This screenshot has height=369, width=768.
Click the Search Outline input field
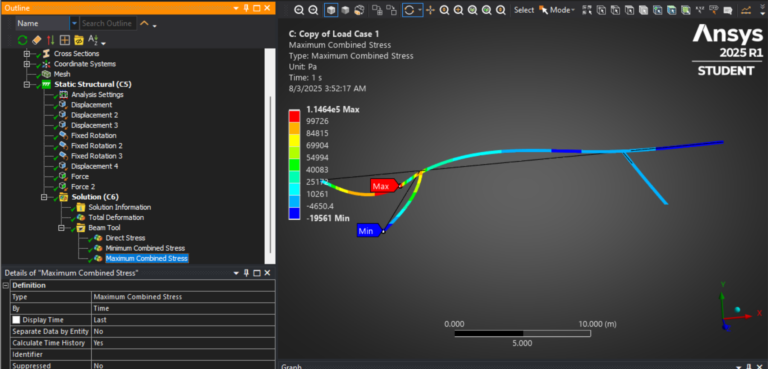(107, 23)
